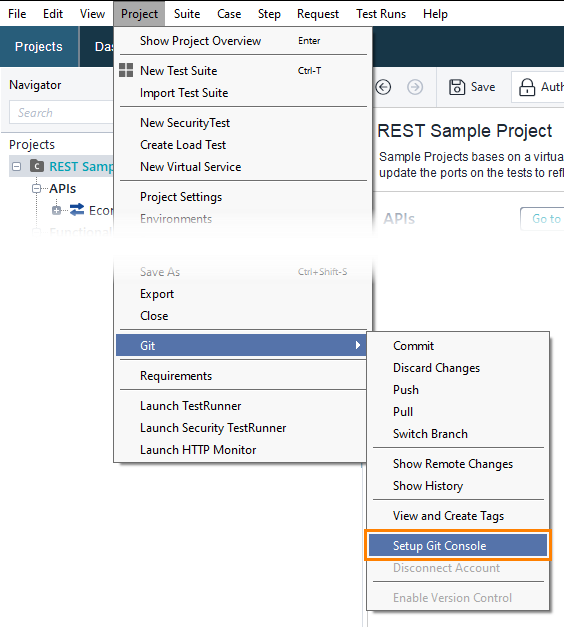Click the REST Sample project folder icon
This screenshot has width=564, height=627.
tap(37, 166)
